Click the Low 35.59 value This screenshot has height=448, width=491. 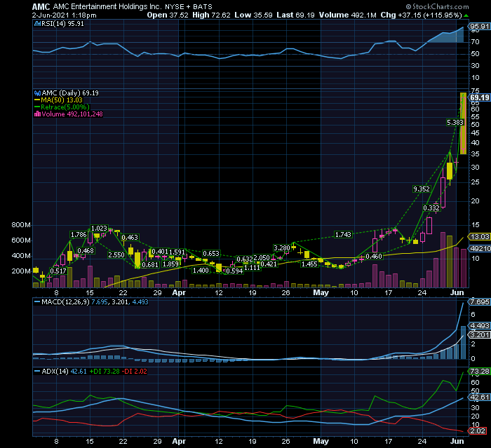[x=254, y=15]
